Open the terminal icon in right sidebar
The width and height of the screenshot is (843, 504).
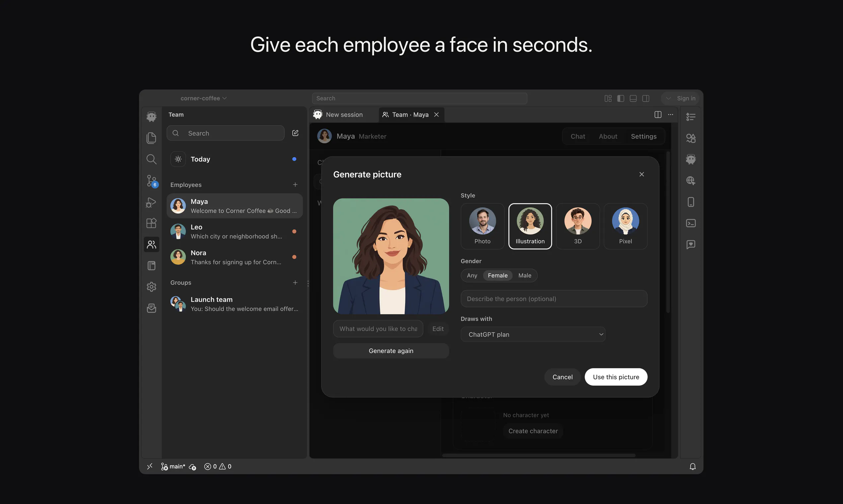point(691,223)
